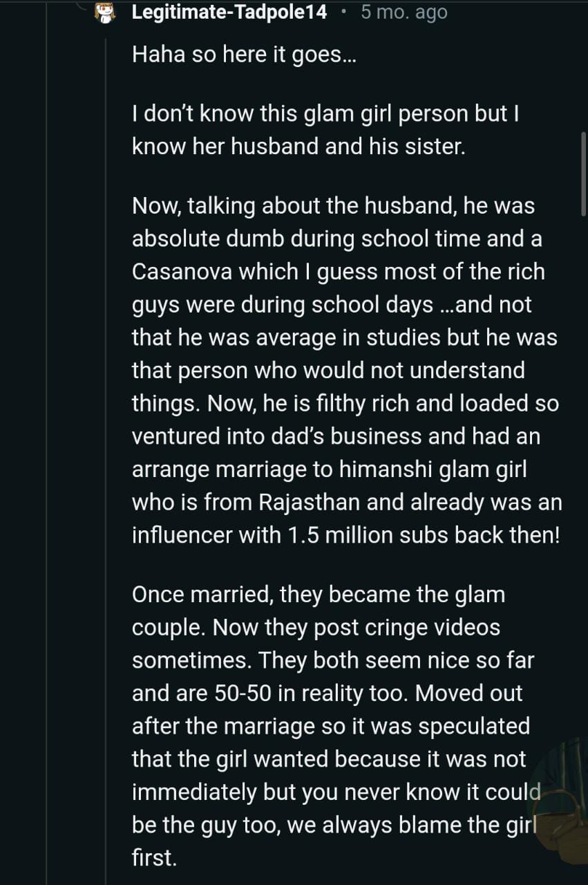Click the dot separator before the timestamp
This screenshot has height=885, width=588.
343,12
